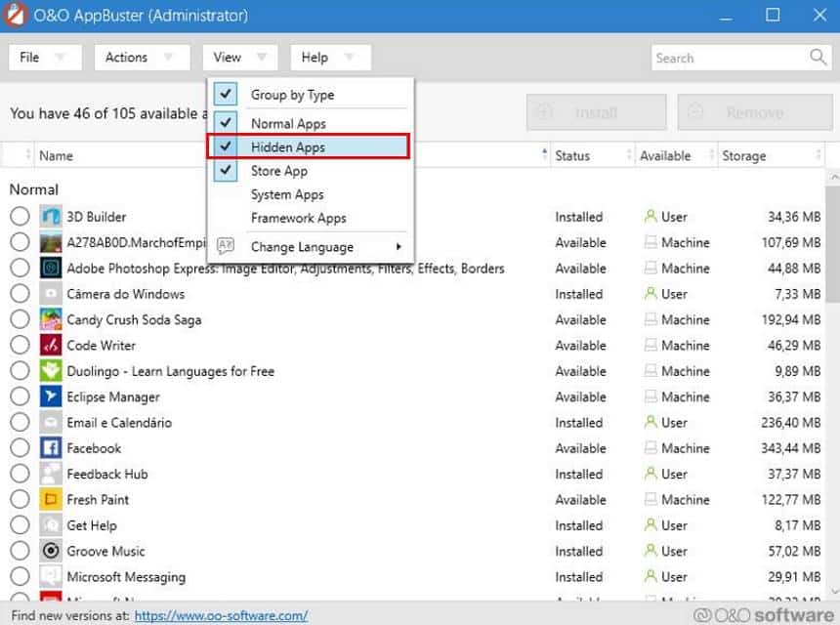Click the Facebook app icon
Screen dimensions: 840x625
(51, 447)
